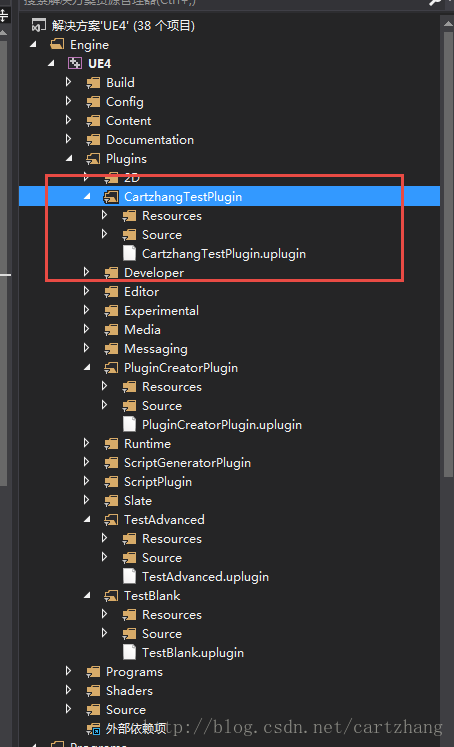Click the ScriptGeneratorPlugin folder icon

(x=111, y=463)
